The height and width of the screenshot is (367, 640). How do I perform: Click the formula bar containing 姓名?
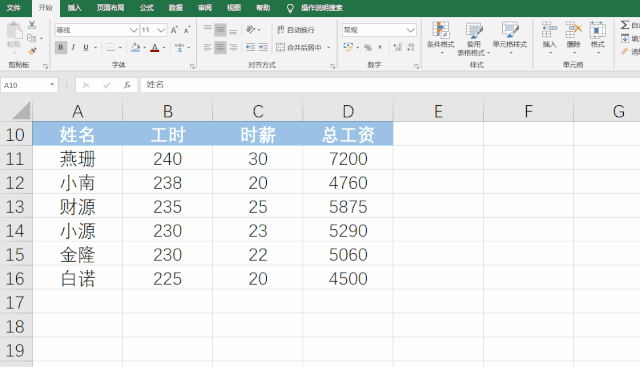tap(390, 85)
